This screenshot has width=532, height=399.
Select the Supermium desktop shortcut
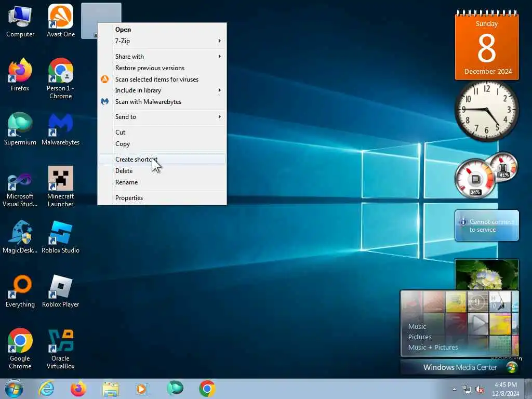coord(20,129)
